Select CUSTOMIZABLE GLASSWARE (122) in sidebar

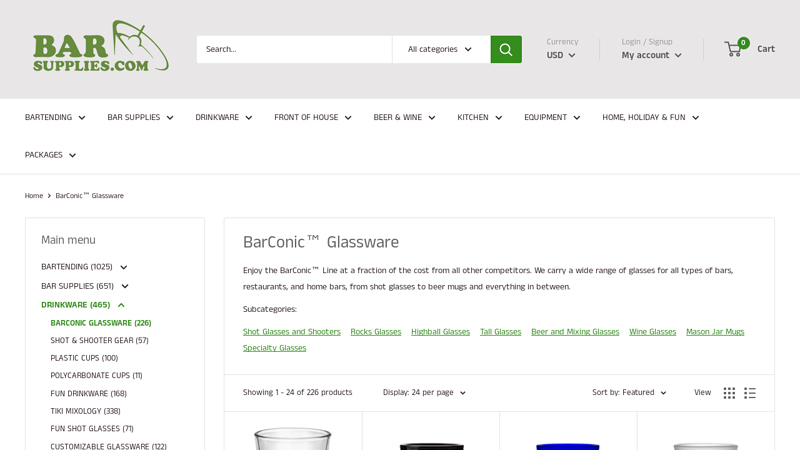pyautogui.click(x=108, y=446)
